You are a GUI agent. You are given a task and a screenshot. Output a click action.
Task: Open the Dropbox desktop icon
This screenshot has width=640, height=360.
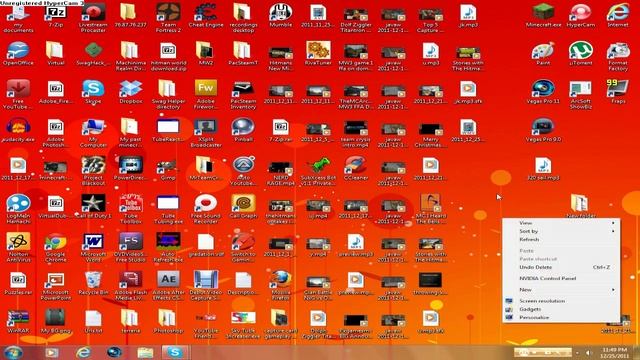131,89
